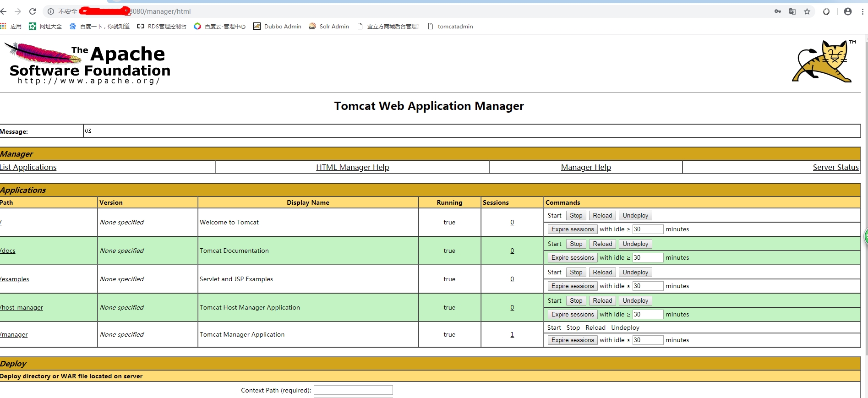The image size is (868, 398).
Task: Click the browser forward arrow
Action: pos(18,11)
